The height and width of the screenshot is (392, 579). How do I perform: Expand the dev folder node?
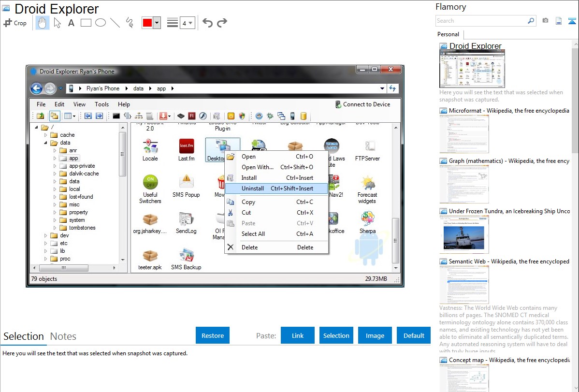click(x=46, y=236)
